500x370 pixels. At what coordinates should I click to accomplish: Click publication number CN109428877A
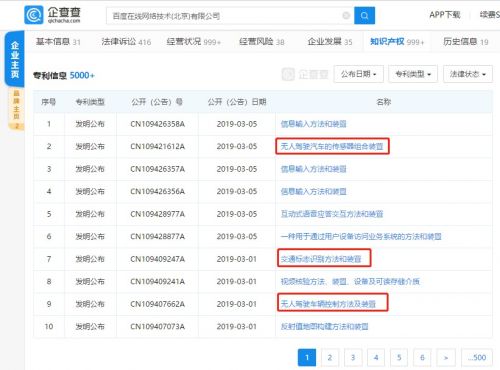(x=157, y=236)
